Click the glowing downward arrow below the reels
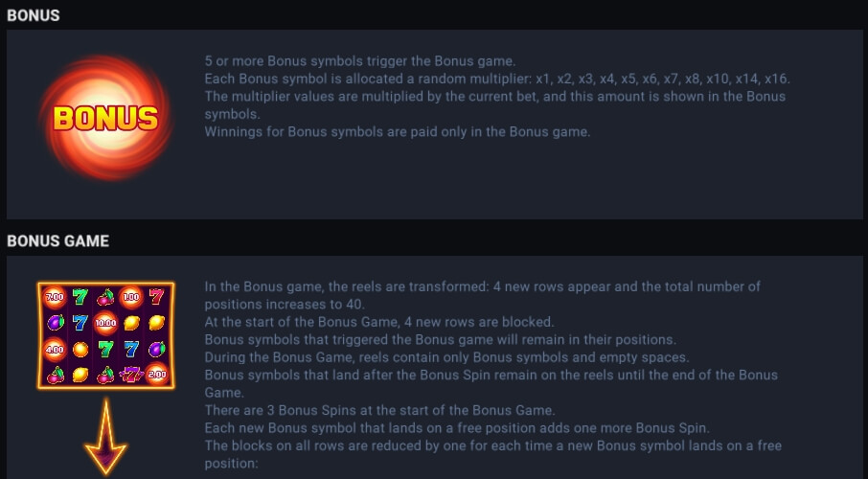Screen dimensions: 868x479 [x=105, y=436]
